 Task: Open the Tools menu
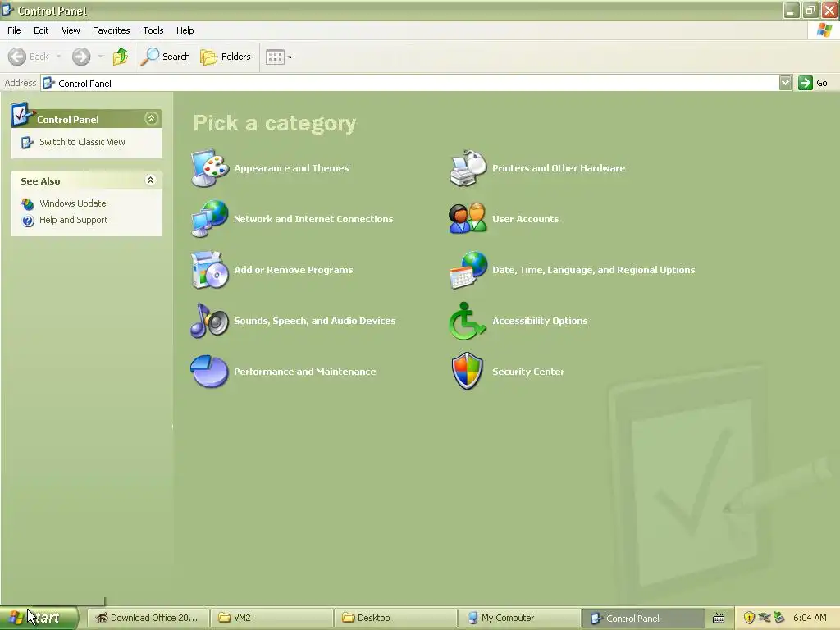tap(153, 30)
